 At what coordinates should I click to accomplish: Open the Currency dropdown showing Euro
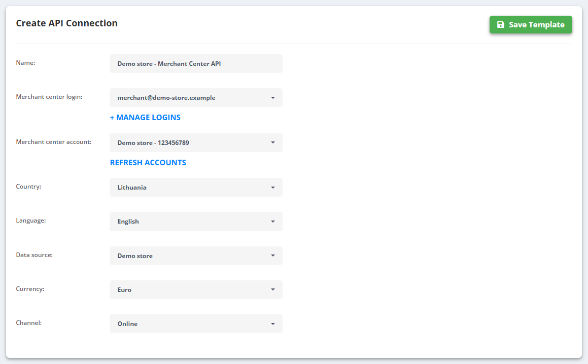[x=196, y=289]
